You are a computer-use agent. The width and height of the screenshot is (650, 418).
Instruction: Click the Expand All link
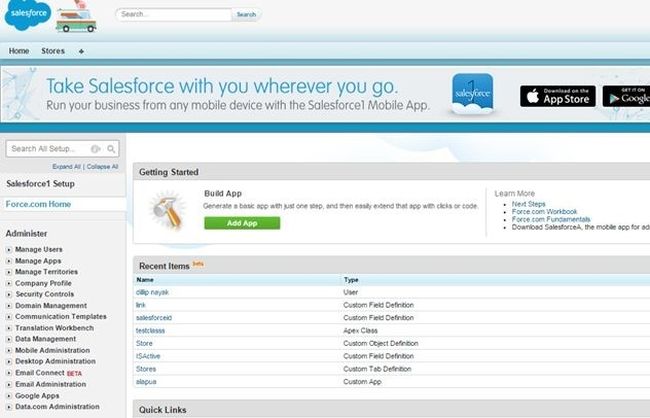pyautogui.click(x=66, y=167)
